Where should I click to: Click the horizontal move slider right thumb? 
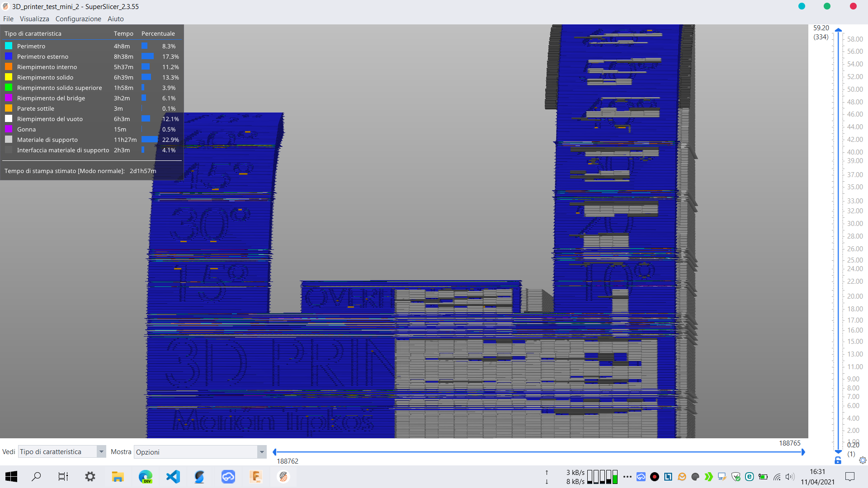point(803,452)
